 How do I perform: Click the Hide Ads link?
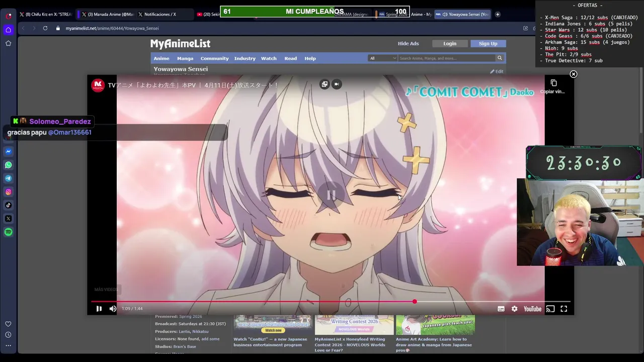(x=409, y=44)
